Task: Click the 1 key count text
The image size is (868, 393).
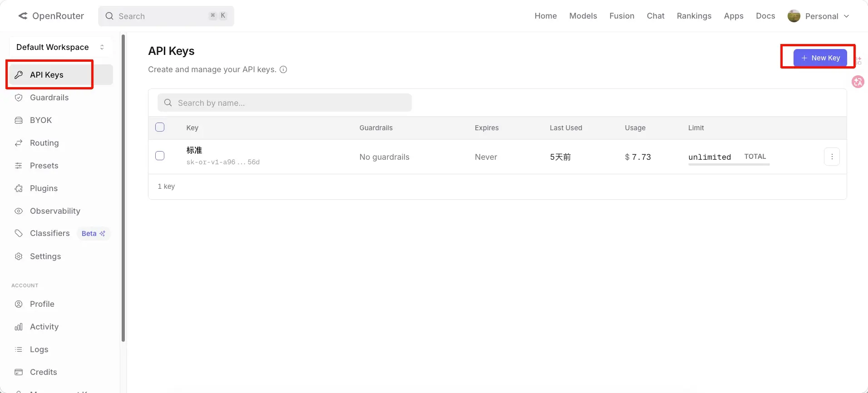Action: (x=166, y=187)
